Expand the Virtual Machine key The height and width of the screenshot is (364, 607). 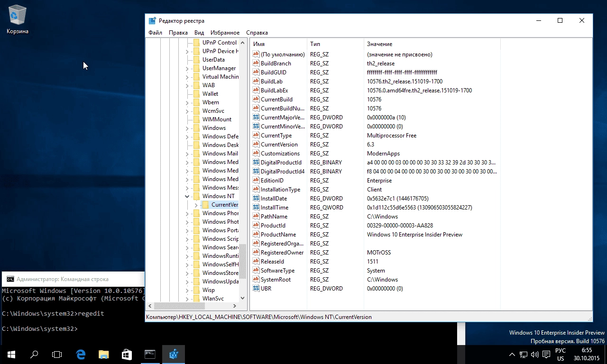187,77
